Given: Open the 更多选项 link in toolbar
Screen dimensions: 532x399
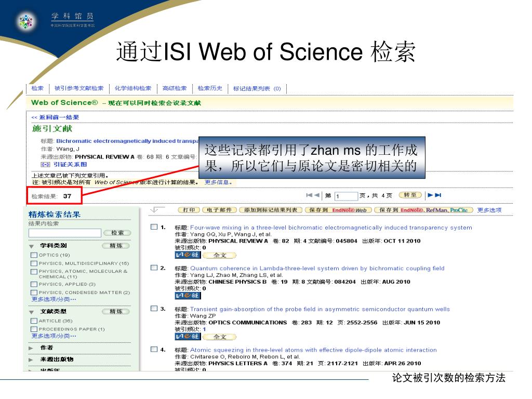Looking at the screenshot, I should 489,210.
